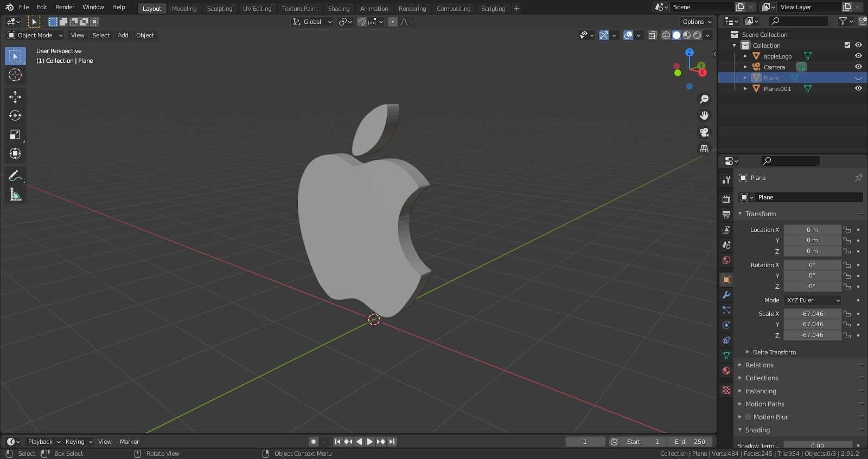Open the Texture checkerboard properties tab

(x=726, y=390)
